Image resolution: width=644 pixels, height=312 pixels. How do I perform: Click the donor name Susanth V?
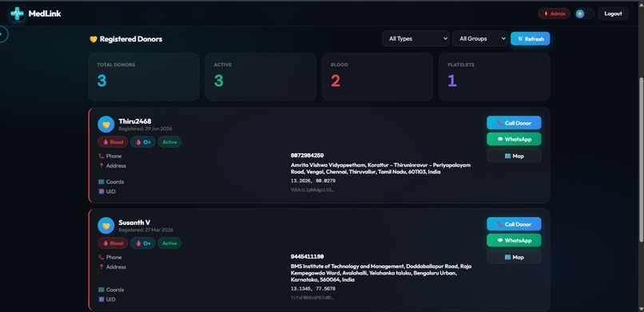[x=134, y=223]
